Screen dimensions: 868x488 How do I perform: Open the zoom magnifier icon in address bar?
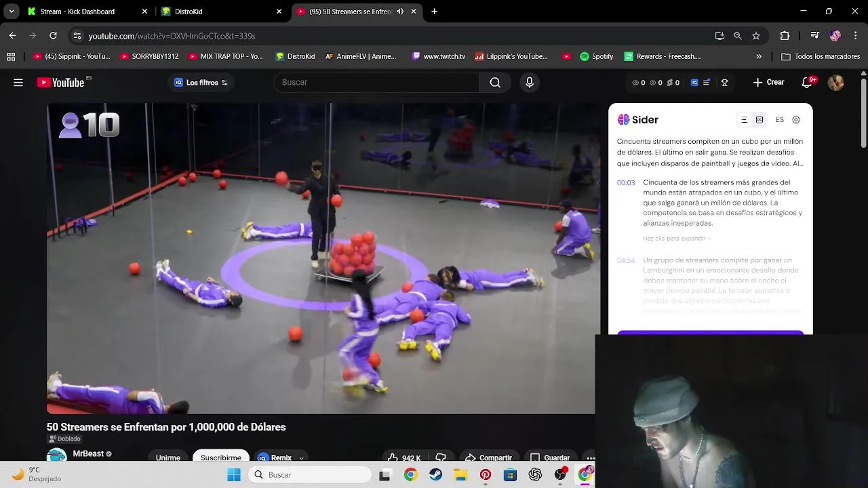[738, 36]
